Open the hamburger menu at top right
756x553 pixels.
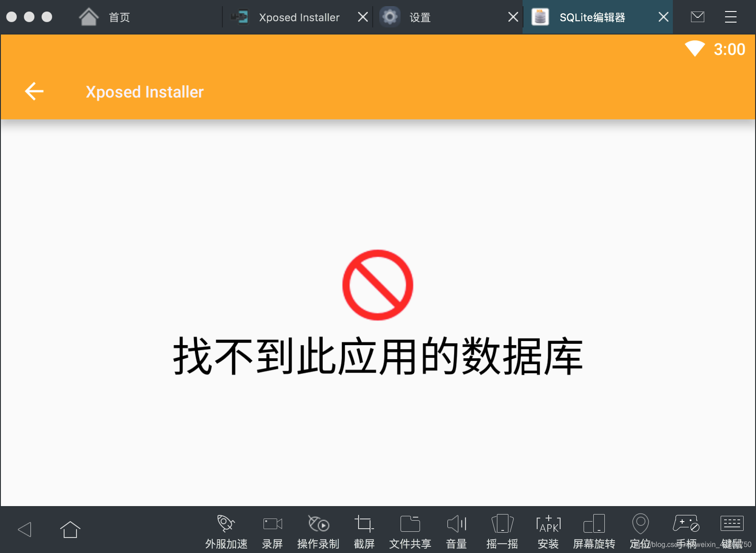(730, 16)
